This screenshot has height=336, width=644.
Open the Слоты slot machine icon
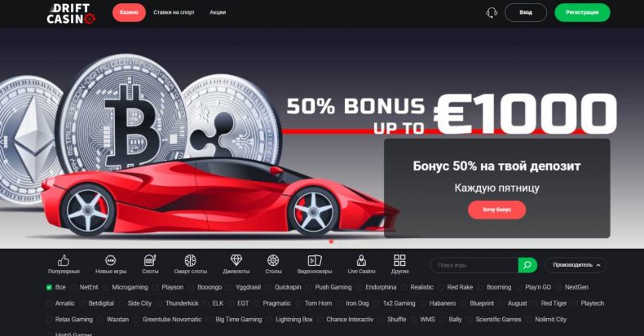[x=150, y=260]
